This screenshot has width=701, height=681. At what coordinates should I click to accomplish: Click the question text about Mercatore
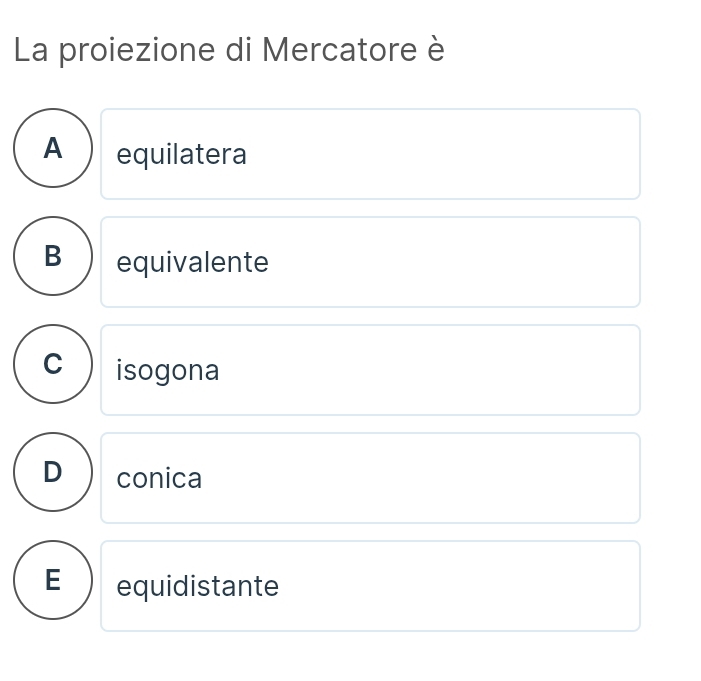229,50
